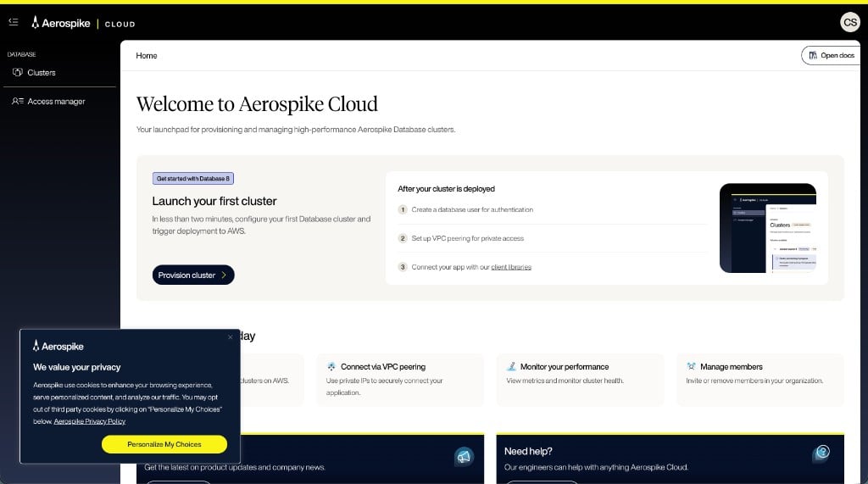Screen dimensions: 868x484
Task: Open the Monitor your performance card
Action: pyautogui.click(x=580, y=380)
